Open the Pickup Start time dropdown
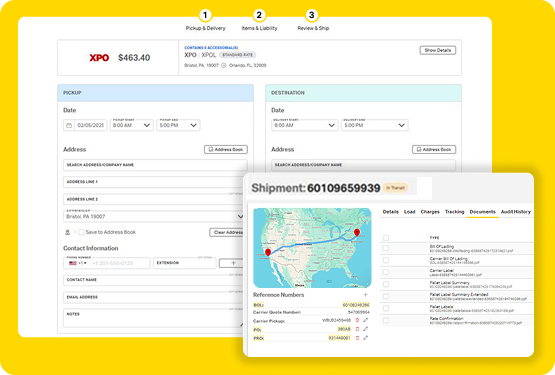 (131, 125)
